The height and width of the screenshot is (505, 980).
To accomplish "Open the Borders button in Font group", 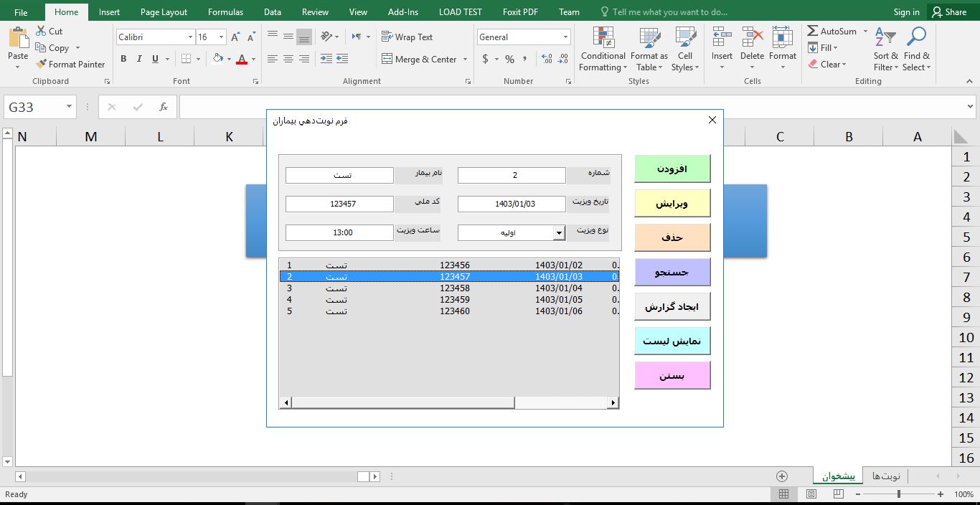I will [x=187, y=59].
